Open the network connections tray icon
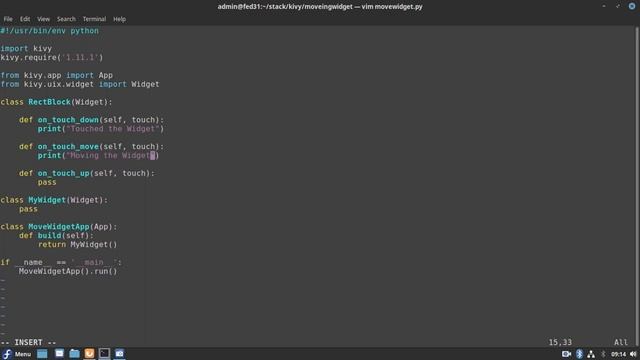 [x=591, y=354]
